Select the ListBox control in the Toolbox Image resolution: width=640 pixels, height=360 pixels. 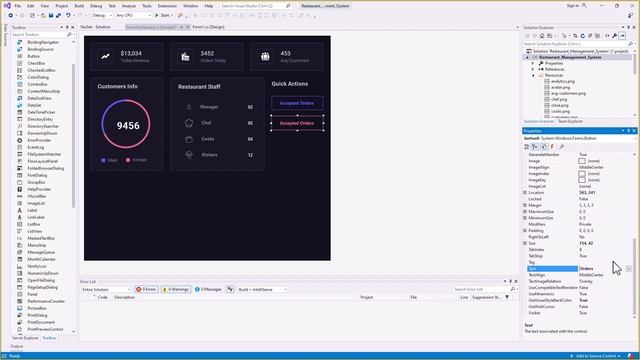pos(34,224)
